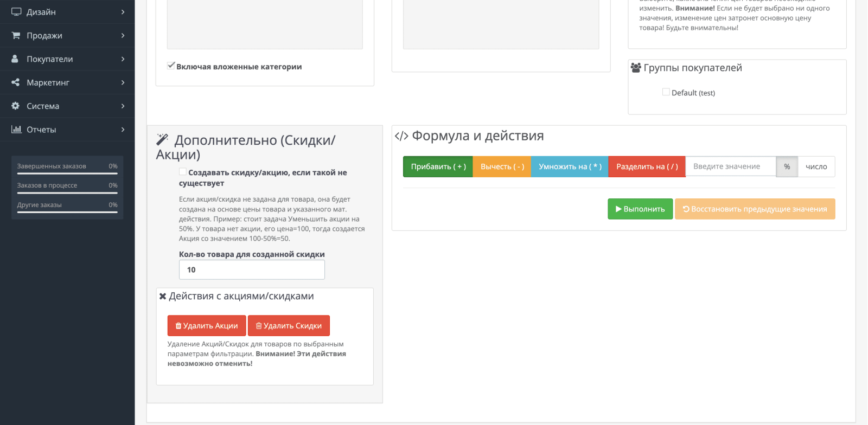The image size is (868, 425).
Task: Expand the Покупатели menu chevron
Action: tap(123, 59)
